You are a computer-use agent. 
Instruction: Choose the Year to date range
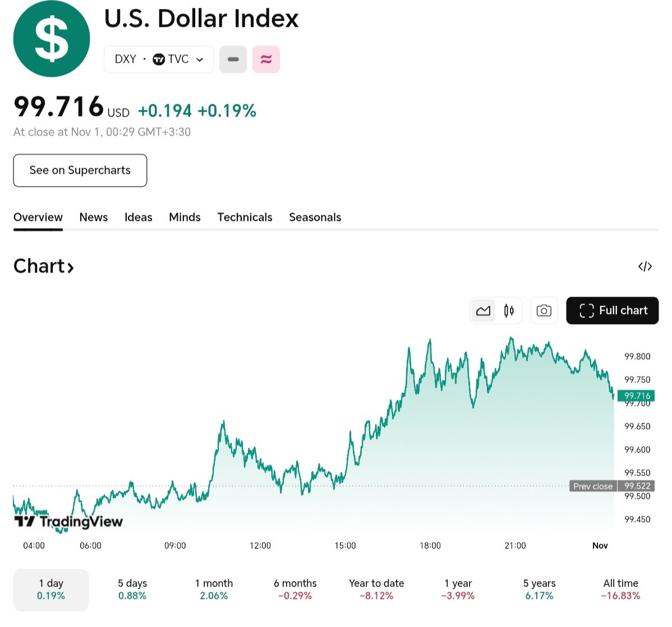click(376, 589)
